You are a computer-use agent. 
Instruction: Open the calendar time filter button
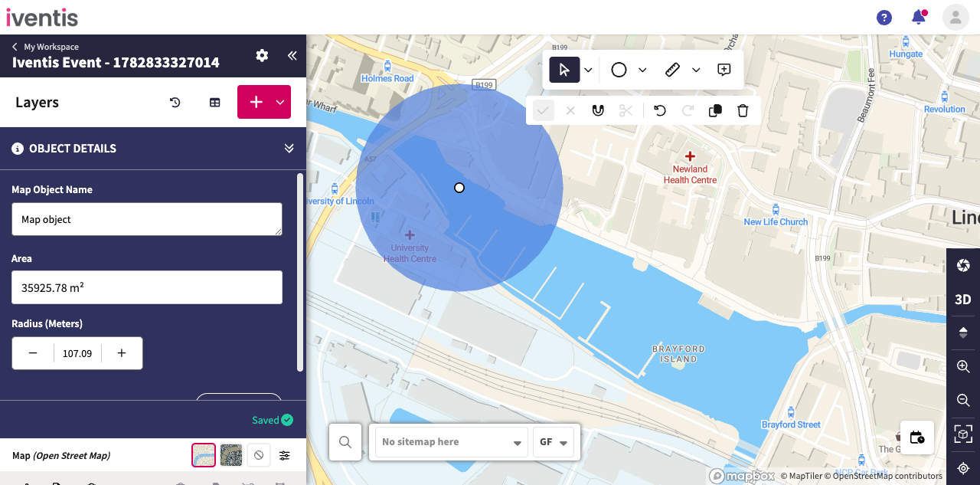pyautogui.click(x=917, y=437)
